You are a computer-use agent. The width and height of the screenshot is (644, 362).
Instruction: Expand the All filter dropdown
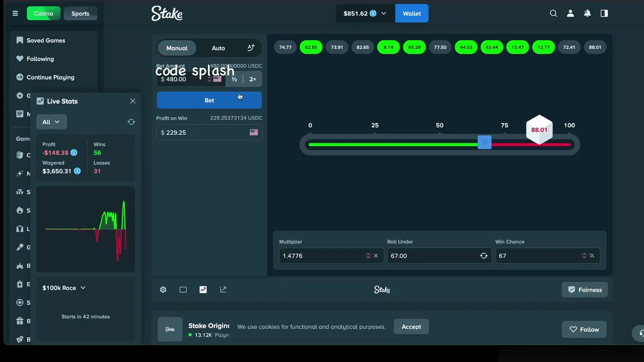pyautogui.click(x=51, y=122)
